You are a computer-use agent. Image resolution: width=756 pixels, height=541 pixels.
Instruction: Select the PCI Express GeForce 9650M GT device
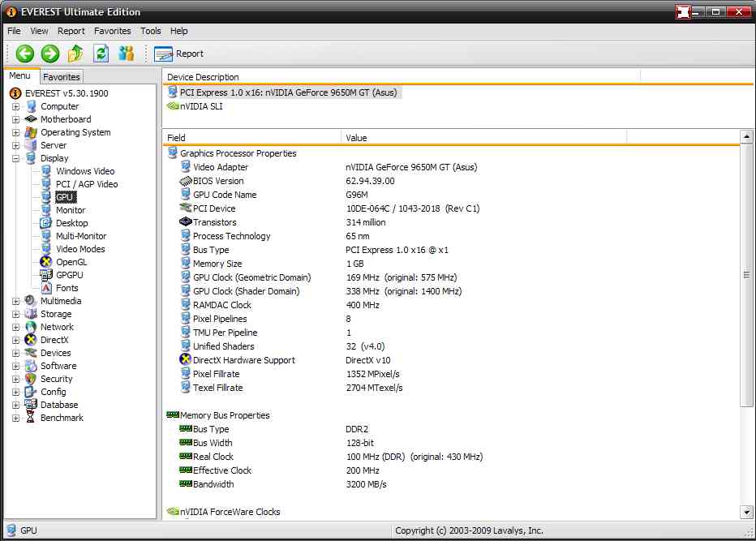pos(288,92)
